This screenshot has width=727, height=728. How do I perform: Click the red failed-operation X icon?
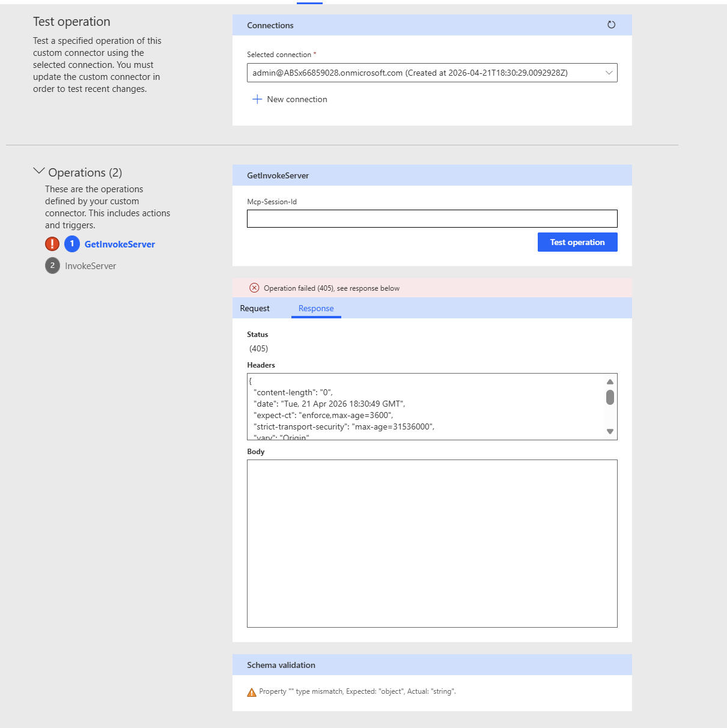coord(254,288)
